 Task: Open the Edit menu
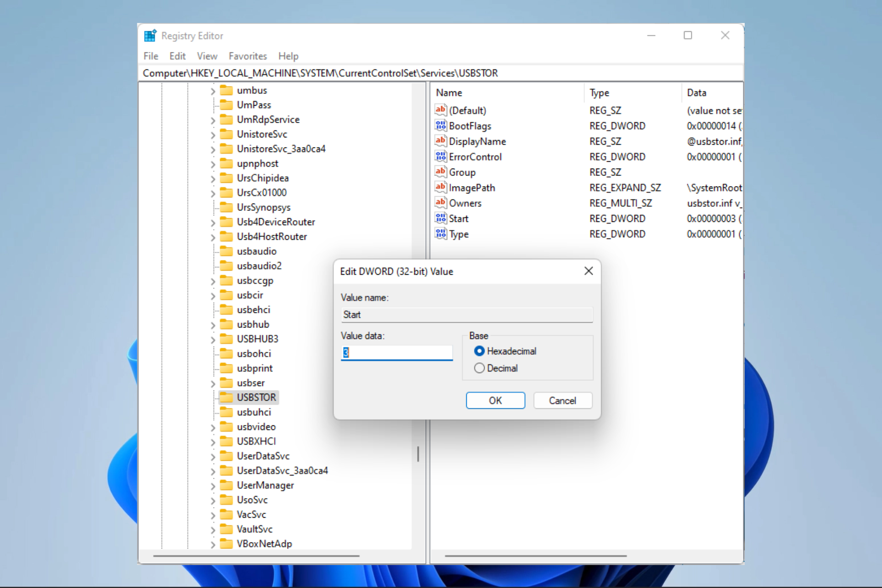coord(177,56)
